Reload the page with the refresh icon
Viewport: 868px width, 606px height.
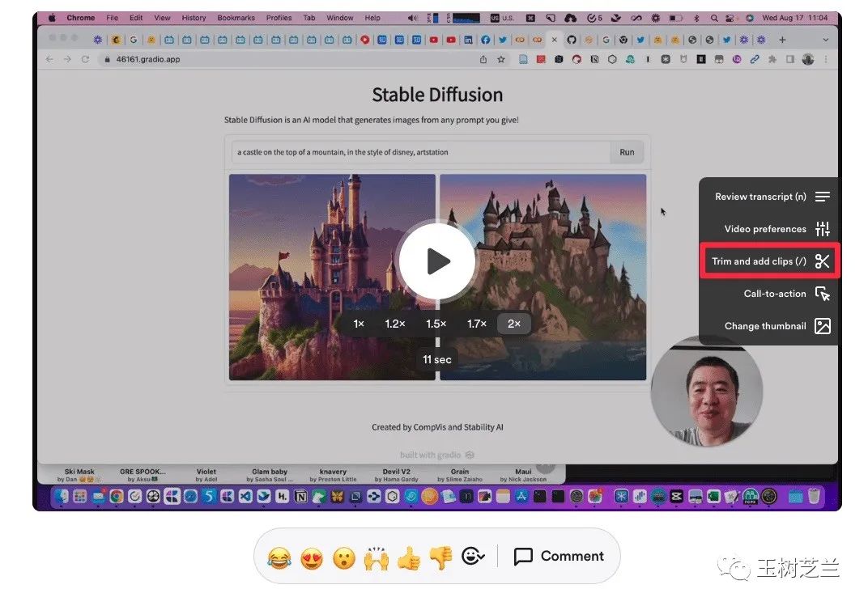click(x=85, y=59)
